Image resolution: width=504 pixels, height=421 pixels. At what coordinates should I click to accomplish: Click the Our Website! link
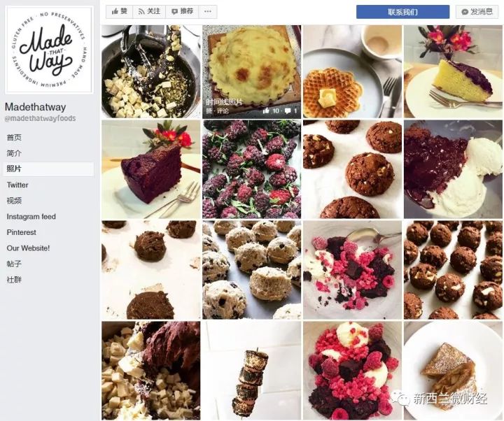point(28,248)
